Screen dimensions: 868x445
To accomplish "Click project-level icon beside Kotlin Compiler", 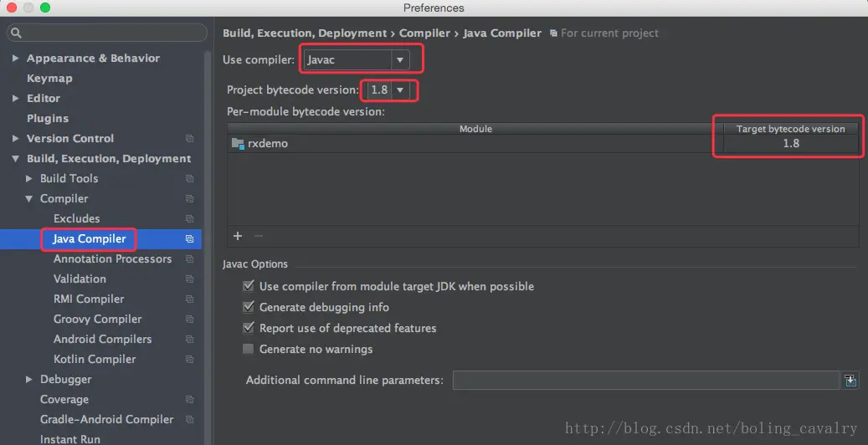I will (x=189, y=359).
